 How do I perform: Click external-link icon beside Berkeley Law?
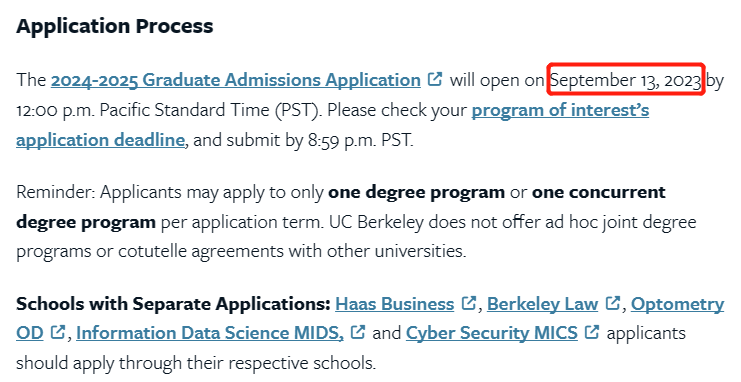click(612, 303)
